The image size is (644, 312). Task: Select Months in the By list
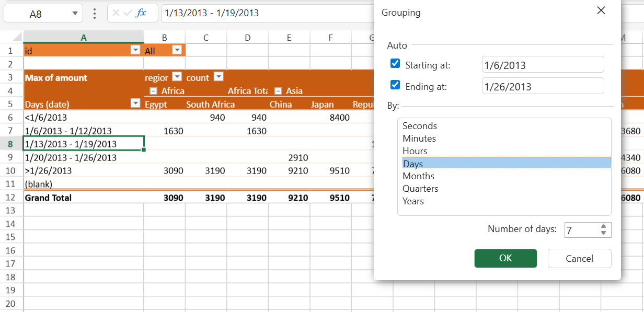click(418, 176)
